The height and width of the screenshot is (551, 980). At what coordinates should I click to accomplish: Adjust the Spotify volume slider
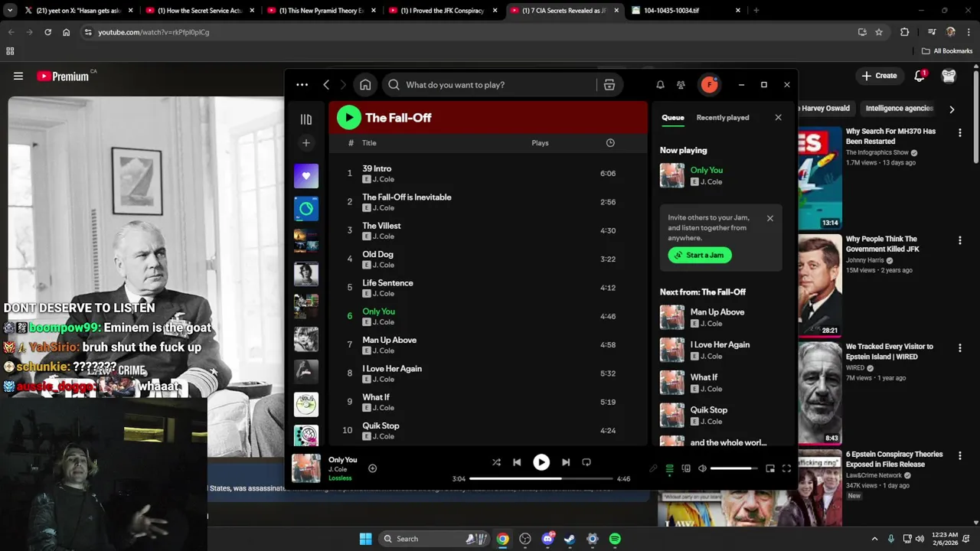tap(734, 468)
